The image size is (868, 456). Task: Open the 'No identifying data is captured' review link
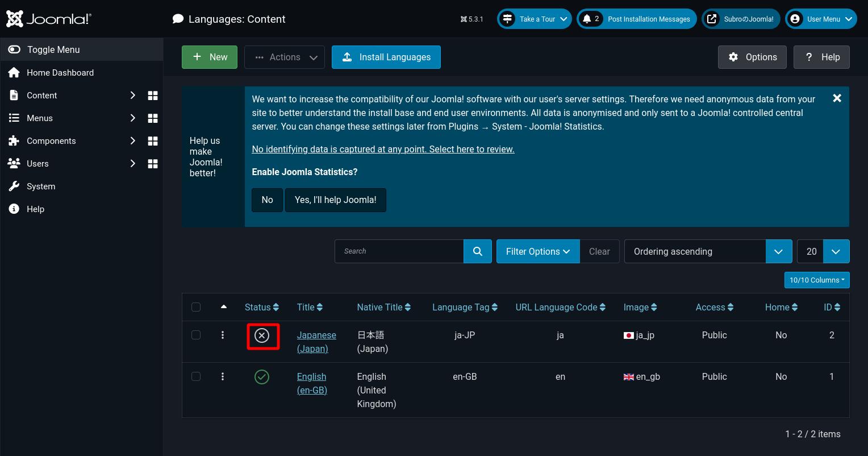point(383,149)
